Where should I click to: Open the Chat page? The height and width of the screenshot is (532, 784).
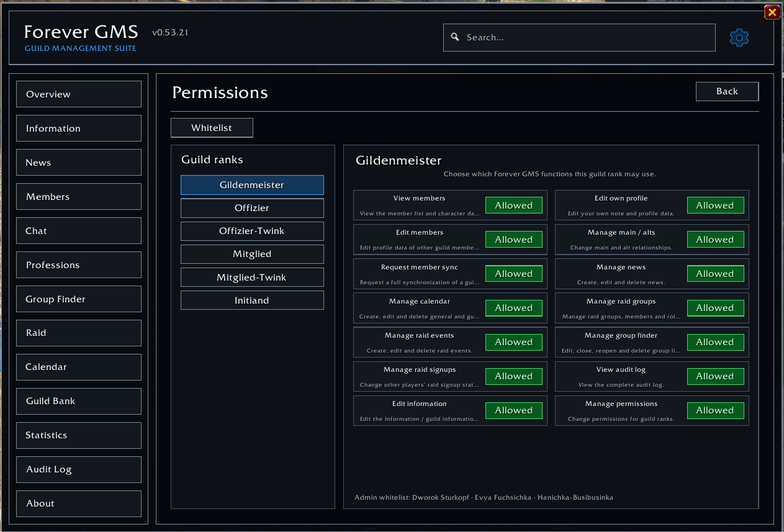[79, 231]
